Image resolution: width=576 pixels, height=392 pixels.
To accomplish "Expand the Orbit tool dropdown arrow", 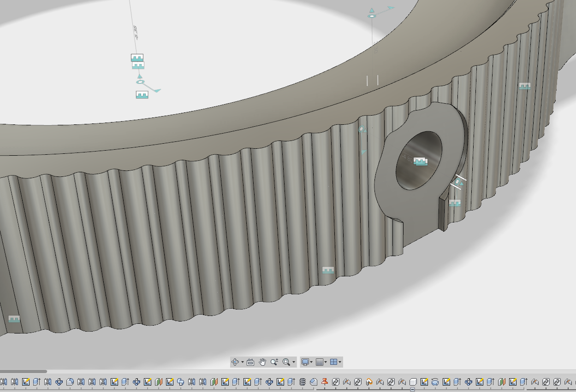I will coord(242,362).
